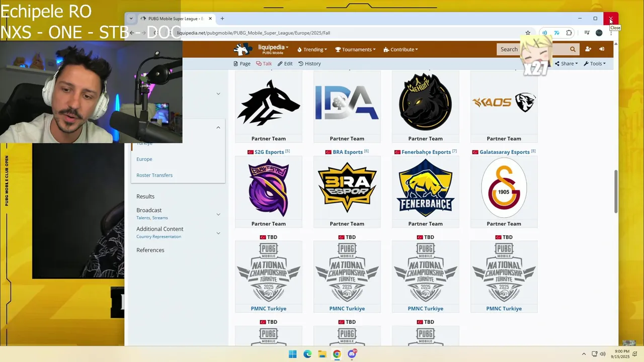Click the S2G Esports purple owl logo
This screenshot has width=644, height=362.
[269, 188]
